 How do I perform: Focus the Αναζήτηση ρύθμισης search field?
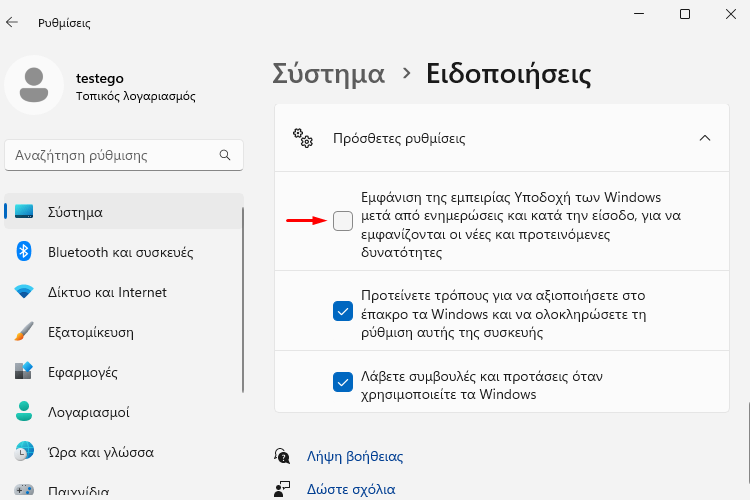pos(124,155)
